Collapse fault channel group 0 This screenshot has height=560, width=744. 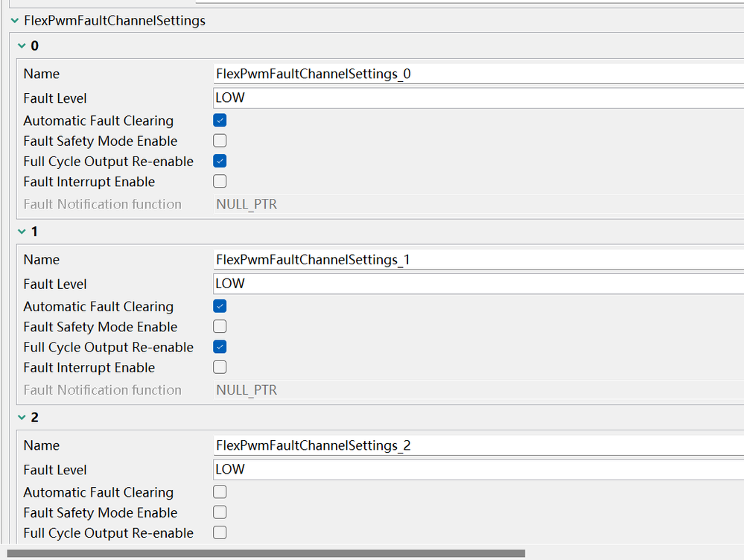[x=21, y=46]
